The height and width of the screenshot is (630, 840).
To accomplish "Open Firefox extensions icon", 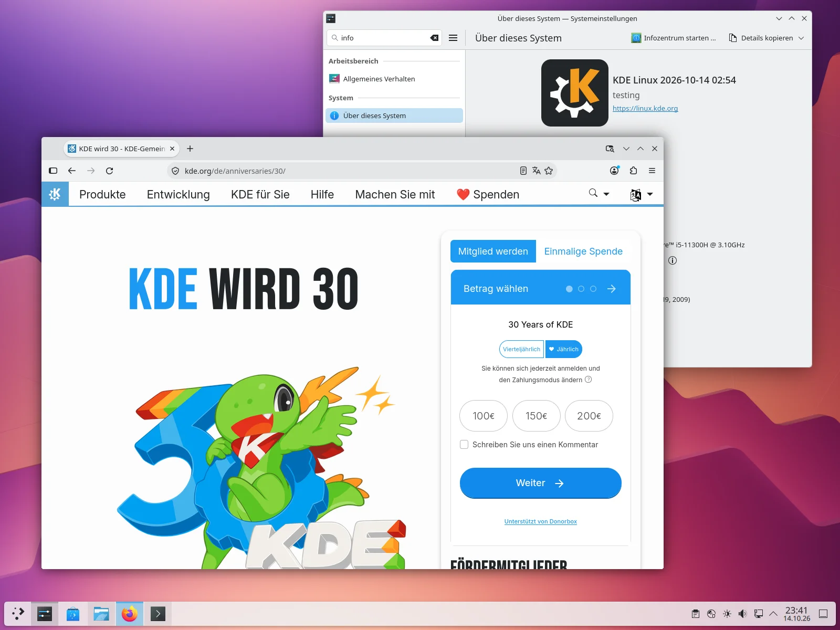I will coord(633,171).
